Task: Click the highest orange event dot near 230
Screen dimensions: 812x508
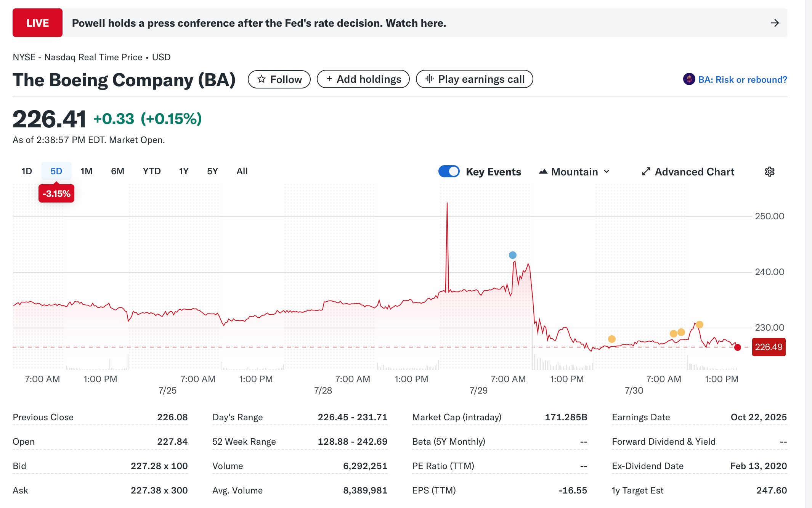Action: pos(699,325)
